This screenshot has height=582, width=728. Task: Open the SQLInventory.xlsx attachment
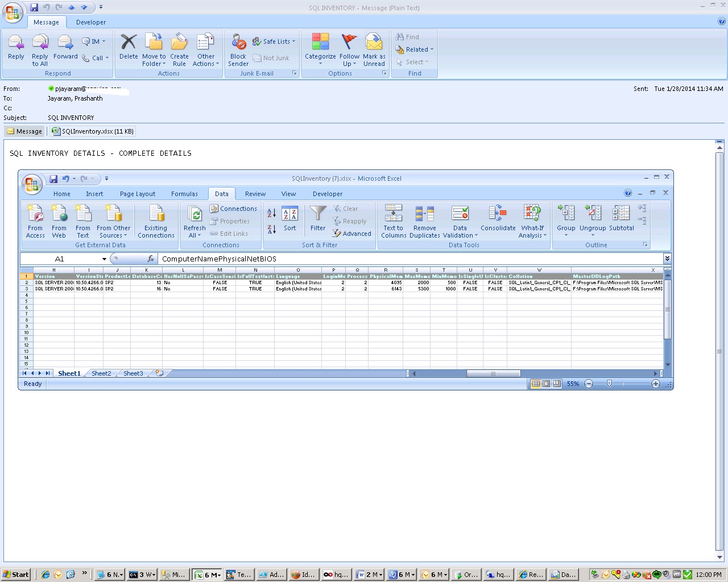pos(93,131)
